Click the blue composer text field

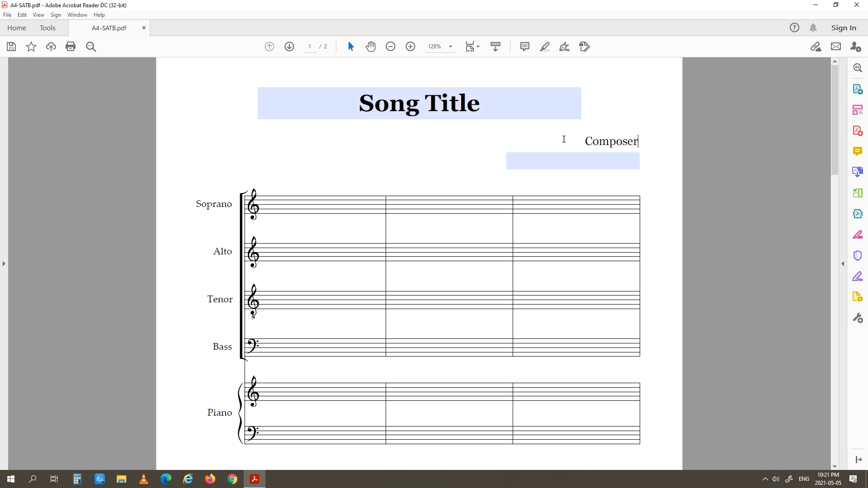(572, 161)
